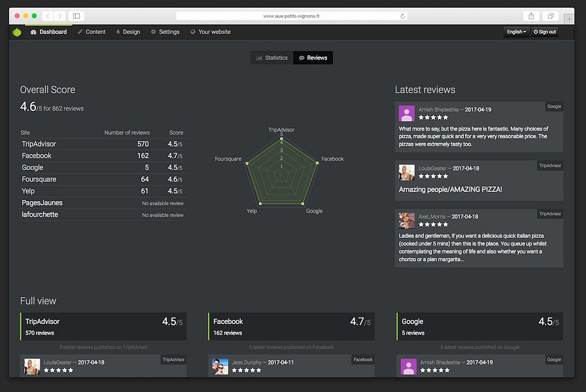Reload the page with the refresh icon

[x=402, y=16]
